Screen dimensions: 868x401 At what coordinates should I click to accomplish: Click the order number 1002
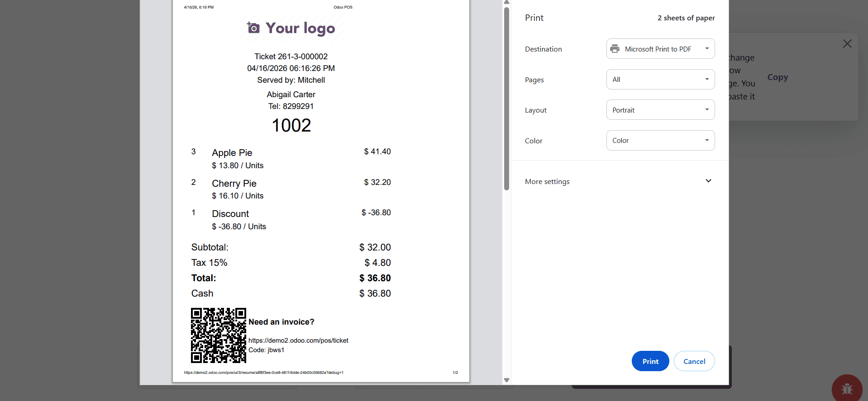(x=291, y=125)
